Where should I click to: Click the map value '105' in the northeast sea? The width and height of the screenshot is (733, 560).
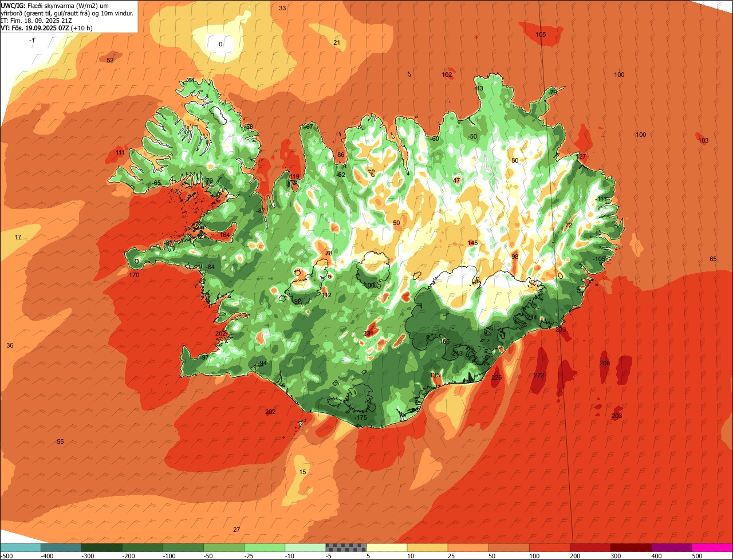click(x=541, y=34)
